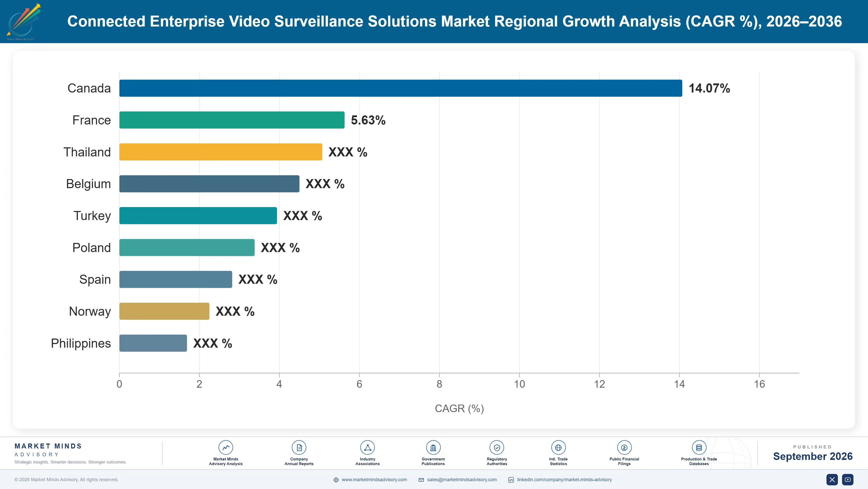Click the Norway axis label
Screen dimensions: 868x489
point(90,312)
